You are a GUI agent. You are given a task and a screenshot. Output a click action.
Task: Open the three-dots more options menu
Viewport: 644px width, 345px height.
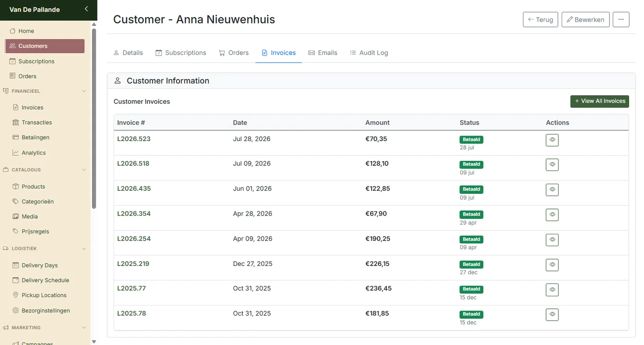click(621, 19)
